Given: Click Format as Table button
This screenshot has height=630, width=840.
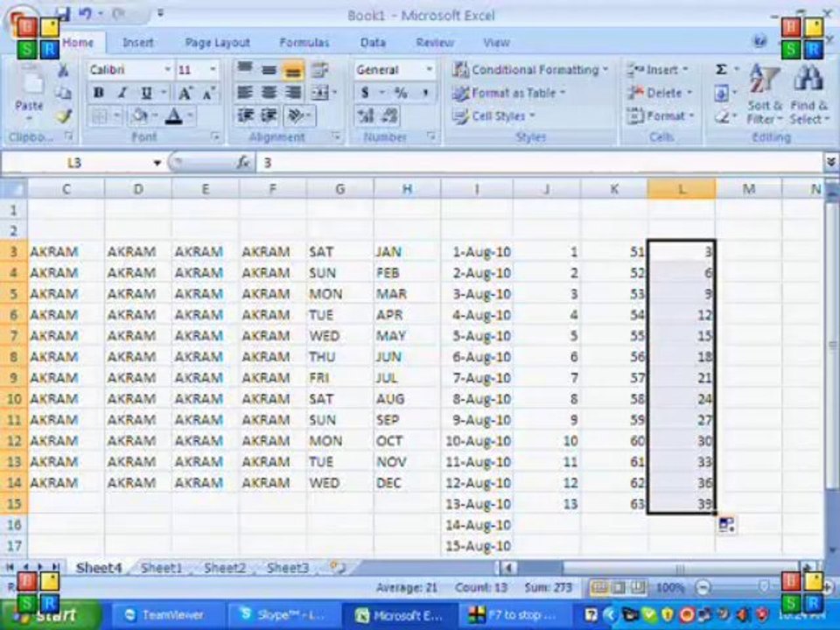Looking at the screenshot, I should click(x=508, y=93).
